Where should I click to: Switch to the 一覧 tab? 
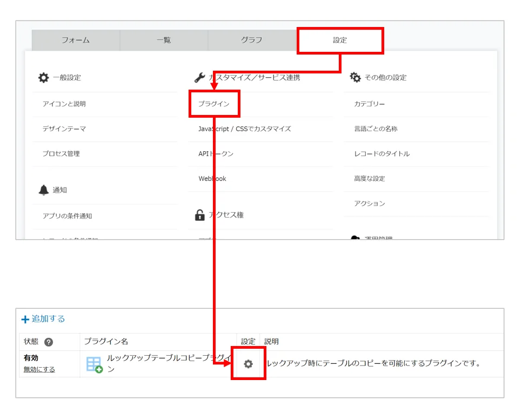pos(164,40)
